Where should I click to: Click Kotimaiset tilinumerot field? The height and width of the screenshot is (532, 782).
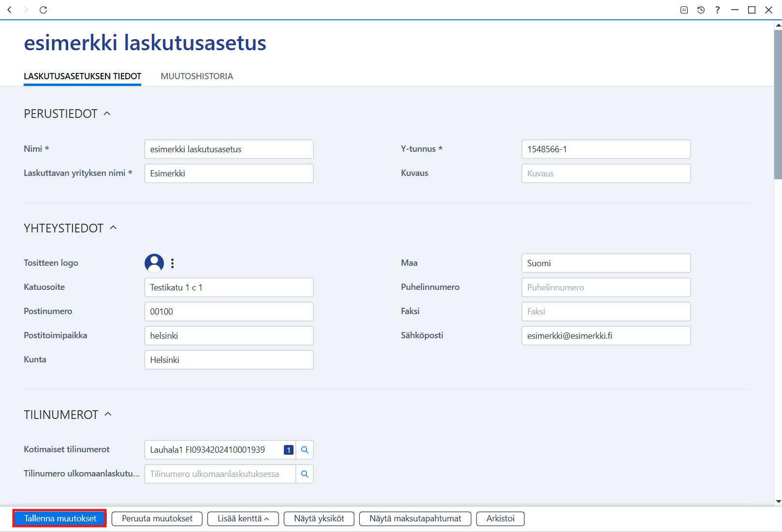(220, 450)
